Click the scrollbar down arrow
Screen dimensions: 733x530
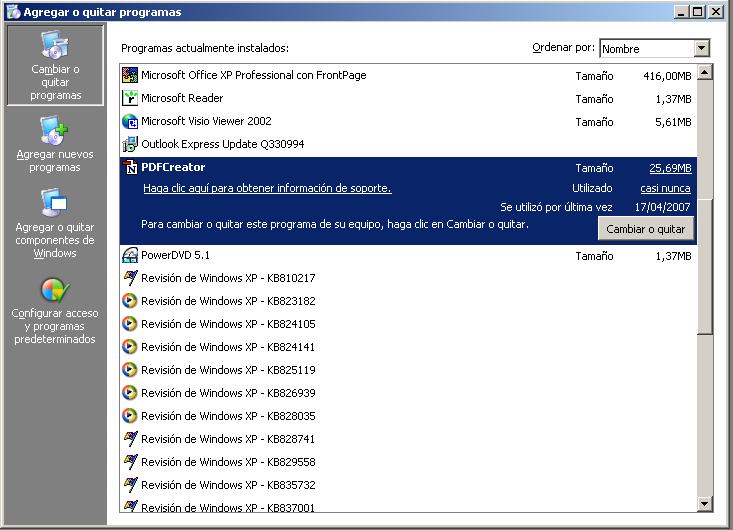pos(704,504)
